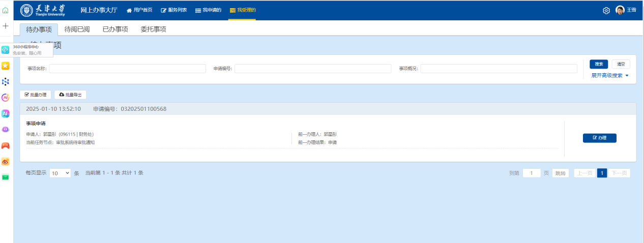Click the 批量办理 batch process checkbox button
Image resolution: width=644 pixels, height=243 pixels.
36,95
